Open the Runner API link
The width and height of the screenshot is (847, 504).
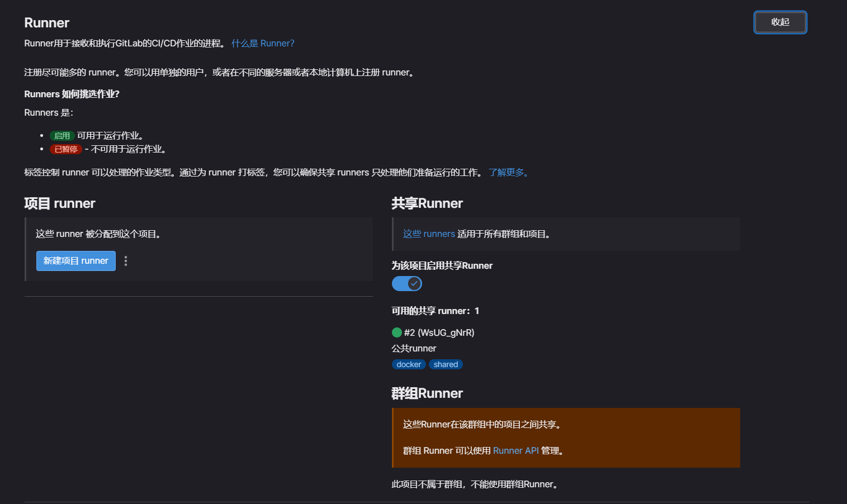tap(516, 451)
